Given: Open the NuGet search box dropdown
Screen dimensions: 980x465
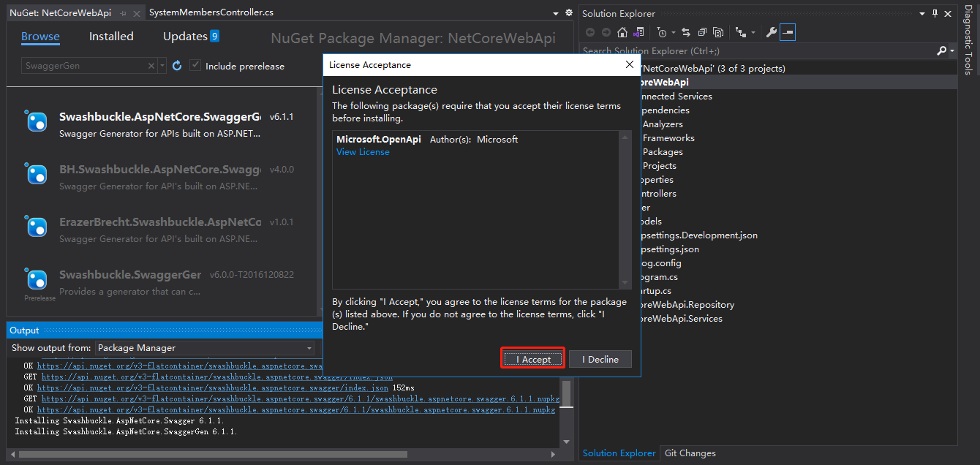Looking at the screenshot, I should [x=162, y=66].
